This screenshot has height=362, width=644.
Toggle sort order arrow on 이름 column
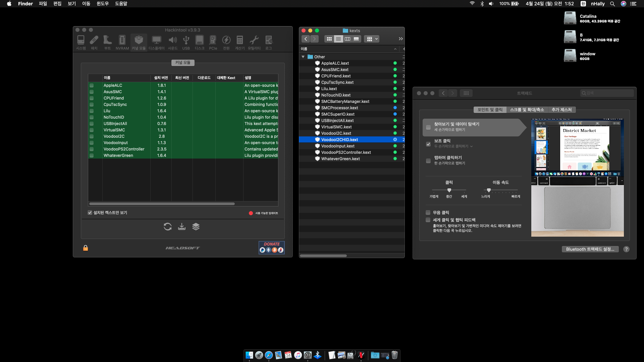(395, 49)
